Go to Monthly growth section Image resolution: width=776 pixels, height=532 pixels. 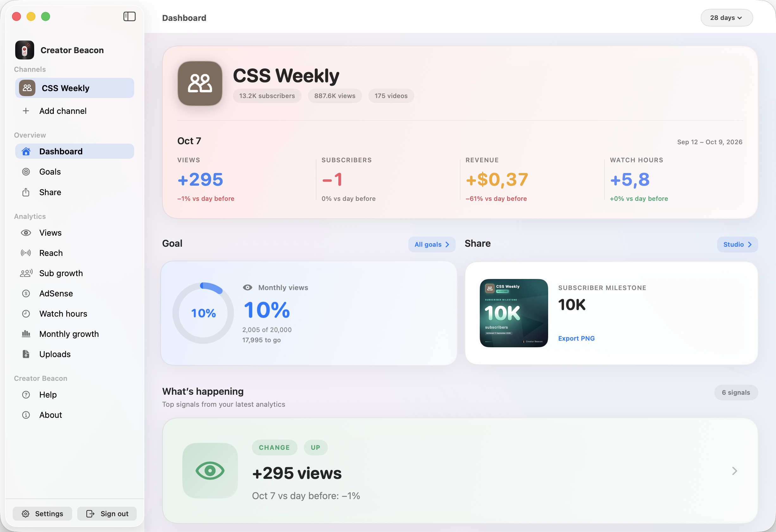coord(74,334)
